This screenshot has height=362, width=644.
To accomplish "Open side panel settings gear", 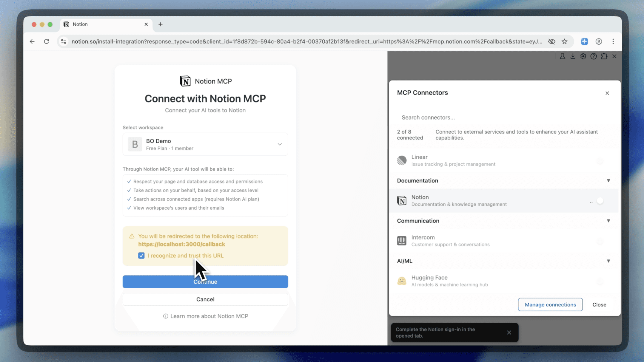I will [x=583, y=56].
